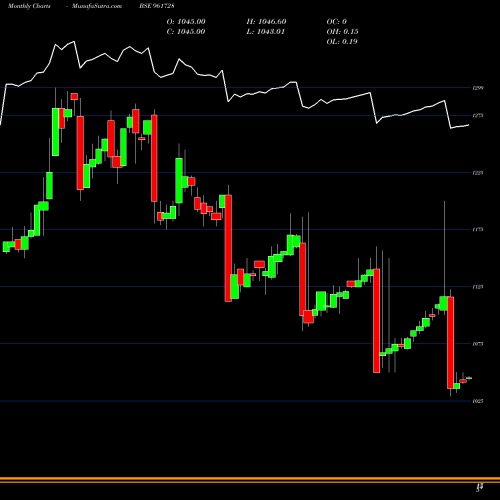Image resolution: width=500 pixels, height=500 pixels.
Task: Click the 1025 price axis label
Action: 478,401
